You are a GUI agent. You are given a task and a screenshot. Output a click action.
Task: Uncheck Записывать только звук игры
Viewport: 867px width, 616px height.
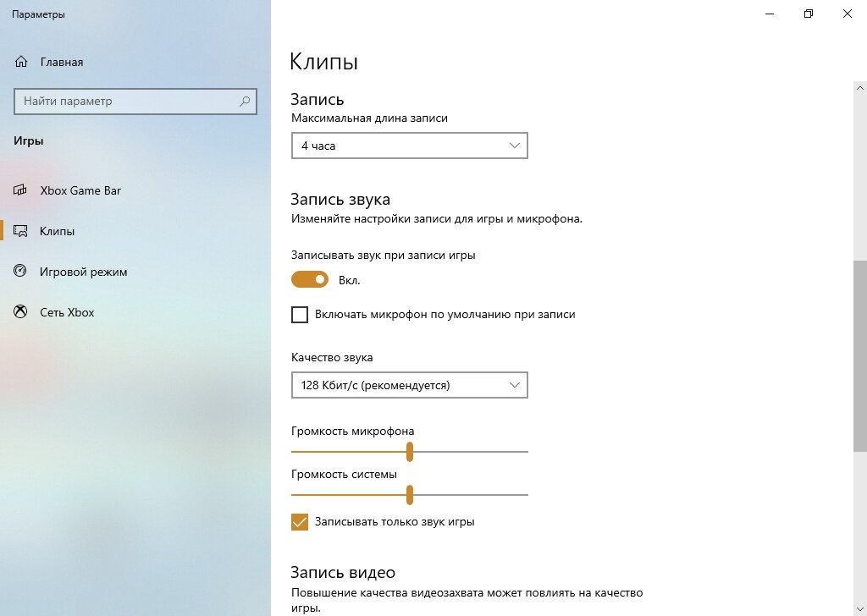click(x=300, y=521)
